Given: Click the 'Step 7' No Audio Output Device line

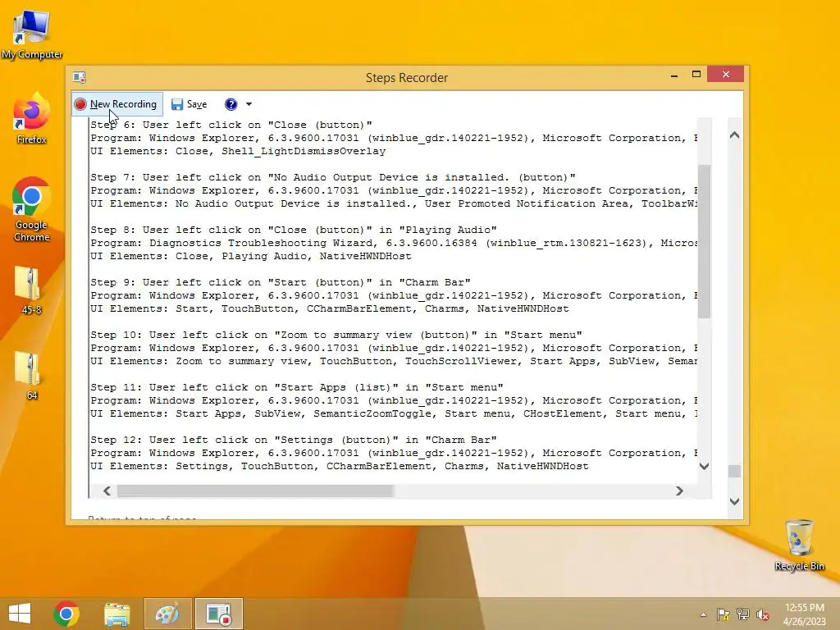Looking at the screenshot, I should click(333, 177).
